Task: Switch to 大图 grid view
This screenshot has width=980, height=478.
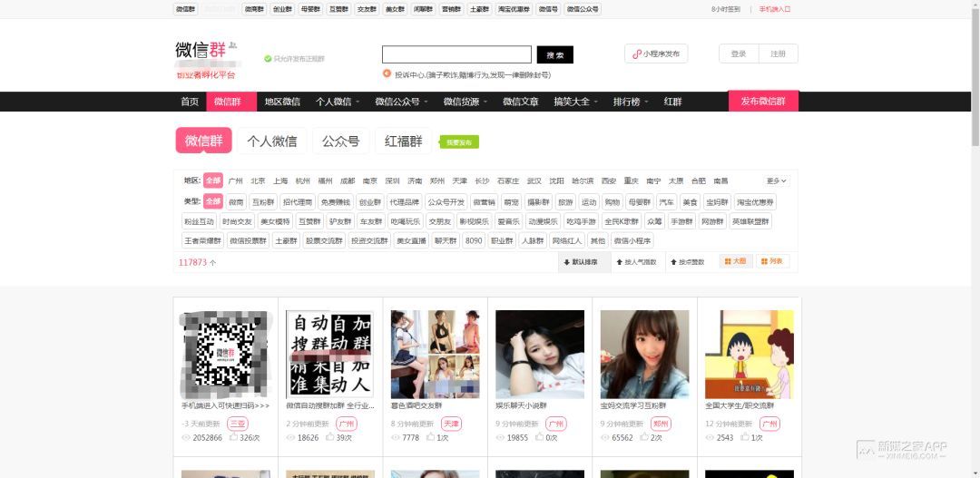Action: (736, 261)
